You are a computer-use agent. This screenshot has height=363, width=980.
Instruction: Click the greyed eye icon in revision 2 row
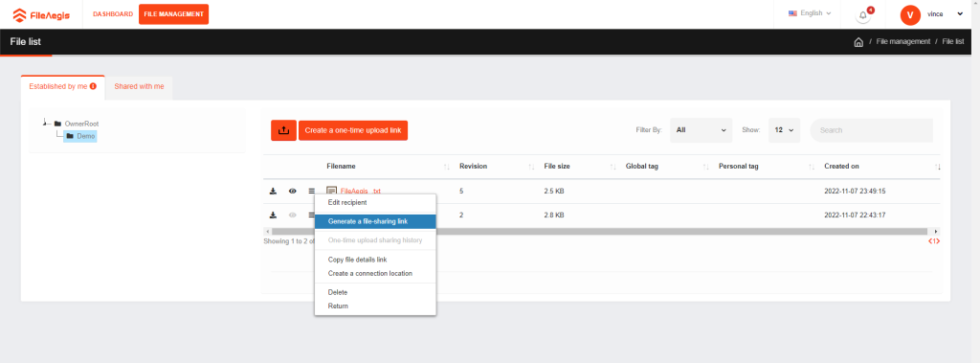point(293,215)
